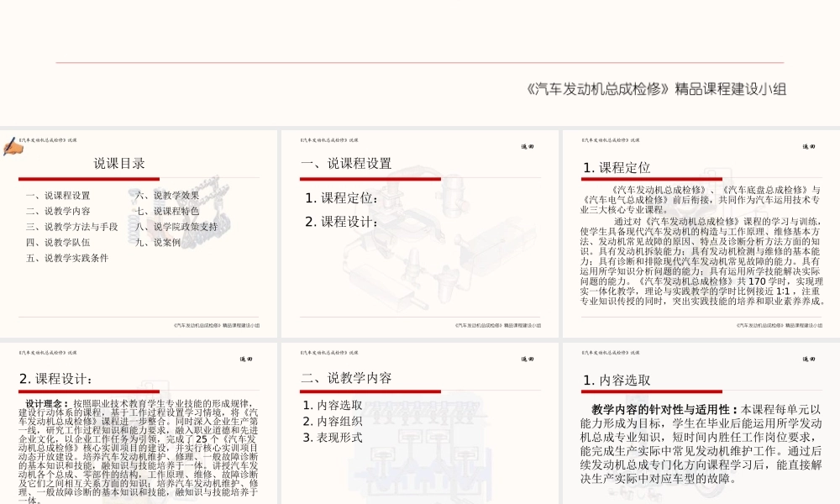Image resolution: width=840 pixels, height=504 pixels.
Task: Click the 返回 link on the 一、说课程设置 slide
Action: [x=528, y=146]
